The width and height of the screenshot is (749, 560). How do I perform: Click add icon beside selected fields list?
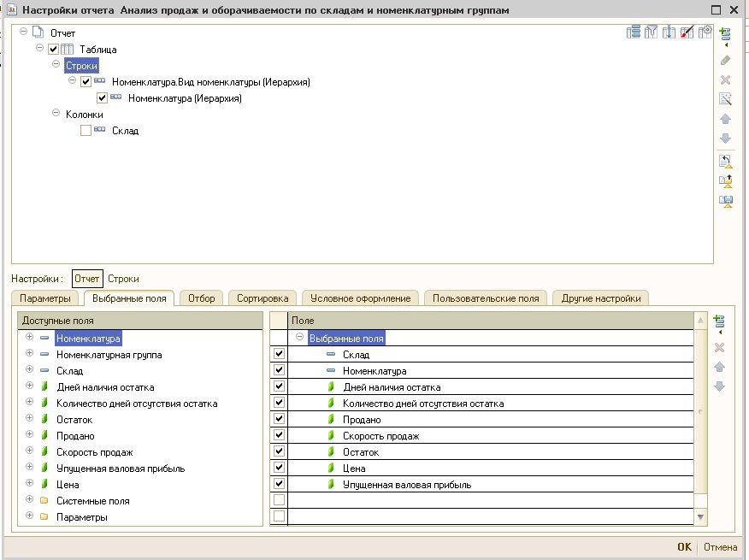[719, 321]
